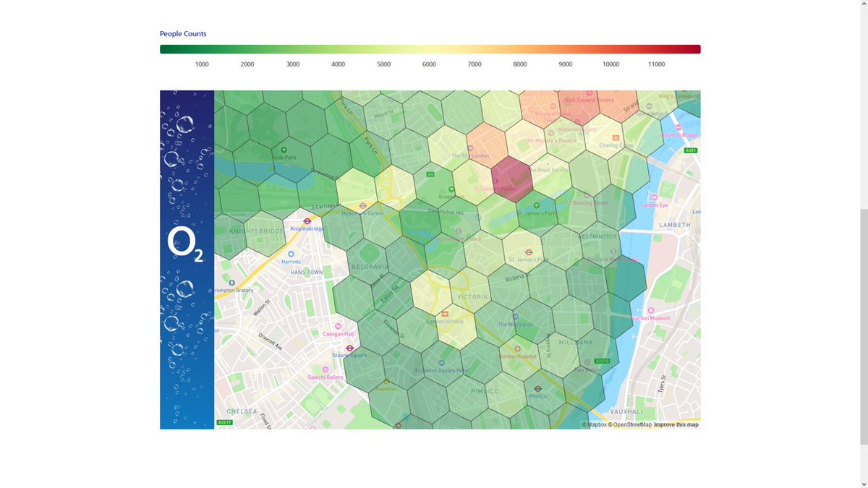Viewport: 868px width, 488px height.
Task: Click the Green Park tree icon
Action: (451, 189)
